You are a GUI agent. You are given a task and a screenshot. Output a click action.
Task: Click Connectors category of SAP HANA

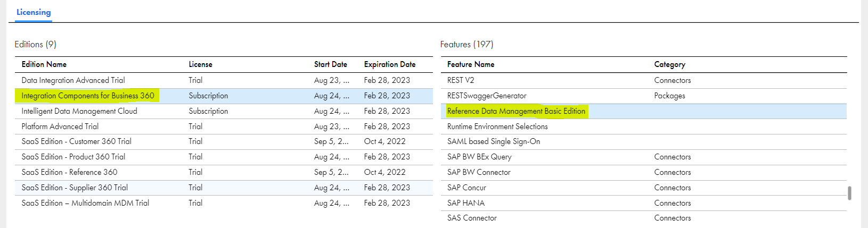click(x=673, y=203)
